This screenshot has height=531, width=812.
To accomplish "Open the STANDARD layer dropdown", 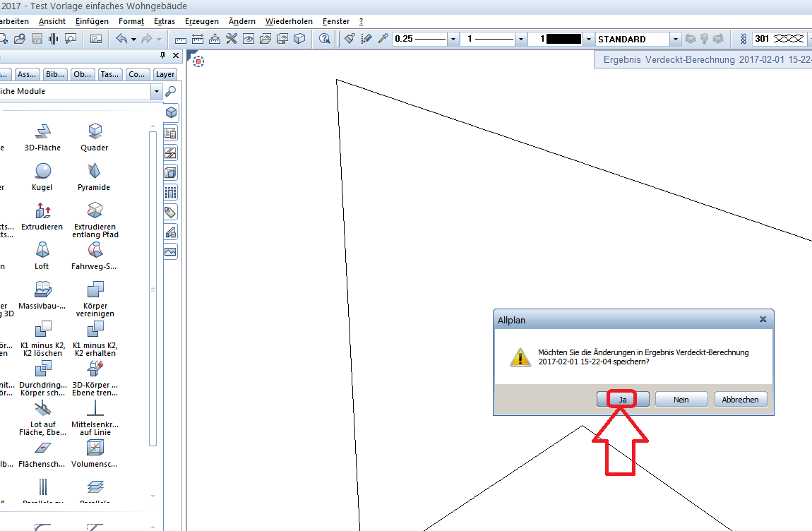I will tap(676, 40).
